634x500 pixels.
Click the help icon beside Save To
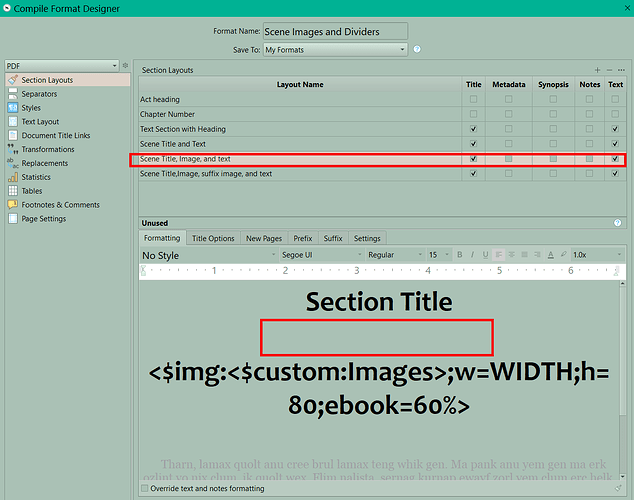[x=417, y=49]
